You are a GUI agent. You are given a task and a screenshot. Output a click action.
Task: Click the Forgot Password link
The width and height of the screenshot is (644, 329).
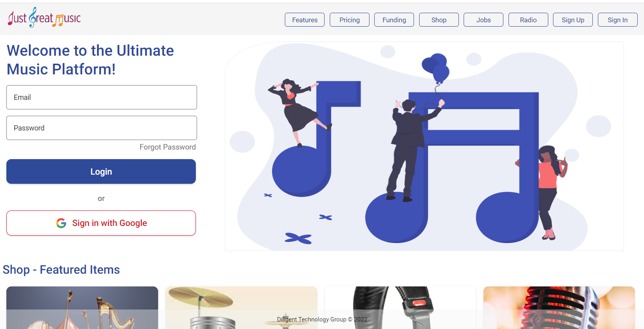168,147
